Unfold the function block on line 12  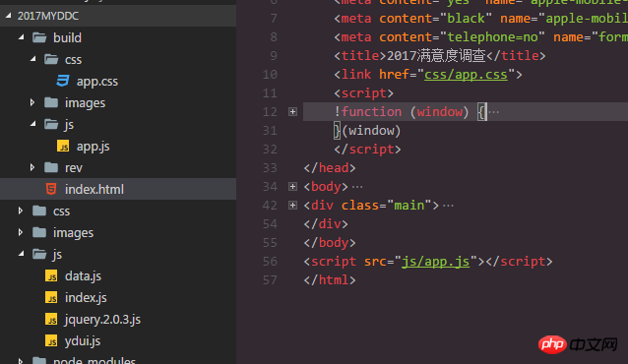tap(292, 112)
